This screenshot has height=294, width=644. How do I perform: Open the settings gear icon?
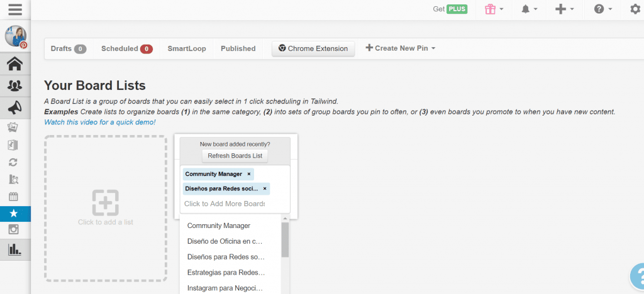click(635, 9)
